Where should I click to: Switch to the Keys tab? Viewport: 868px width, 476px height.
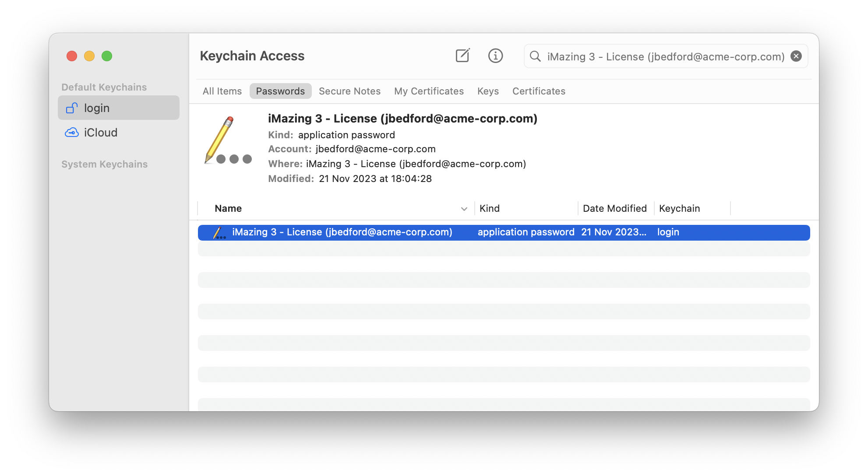tap(488, 91)
